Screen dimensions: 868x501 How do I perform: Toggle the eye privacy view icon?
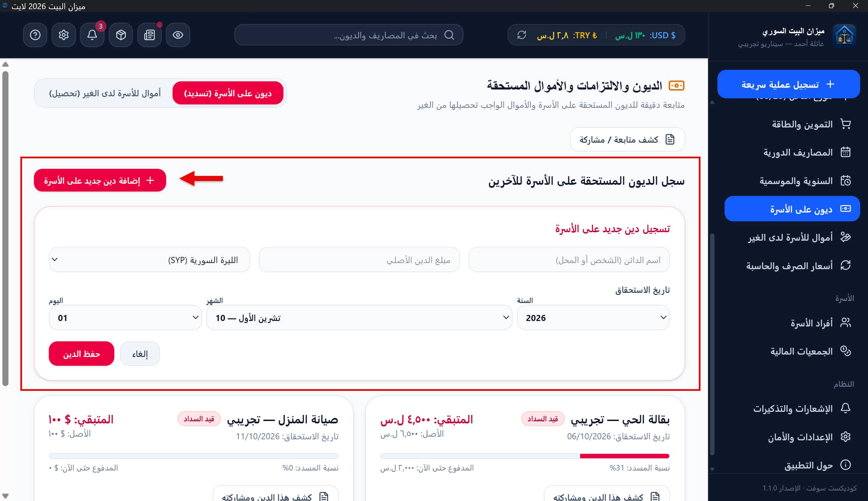click(178, 35)
